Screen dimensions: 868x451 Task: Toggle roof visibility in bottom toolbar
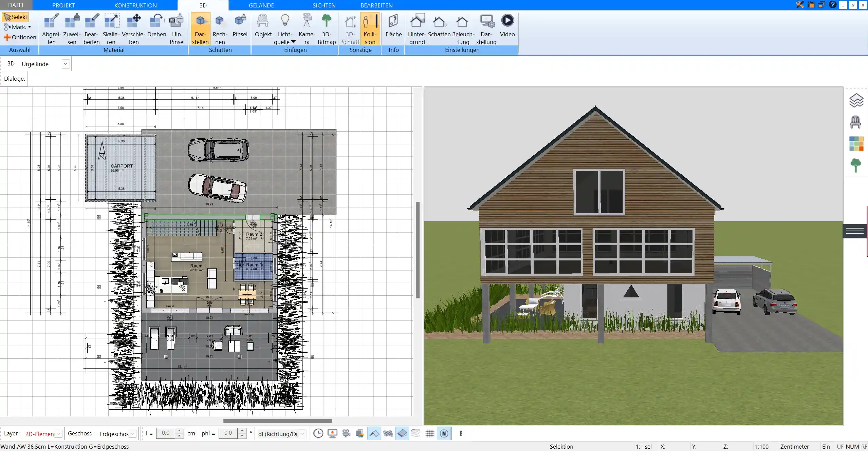pos(374,433)
